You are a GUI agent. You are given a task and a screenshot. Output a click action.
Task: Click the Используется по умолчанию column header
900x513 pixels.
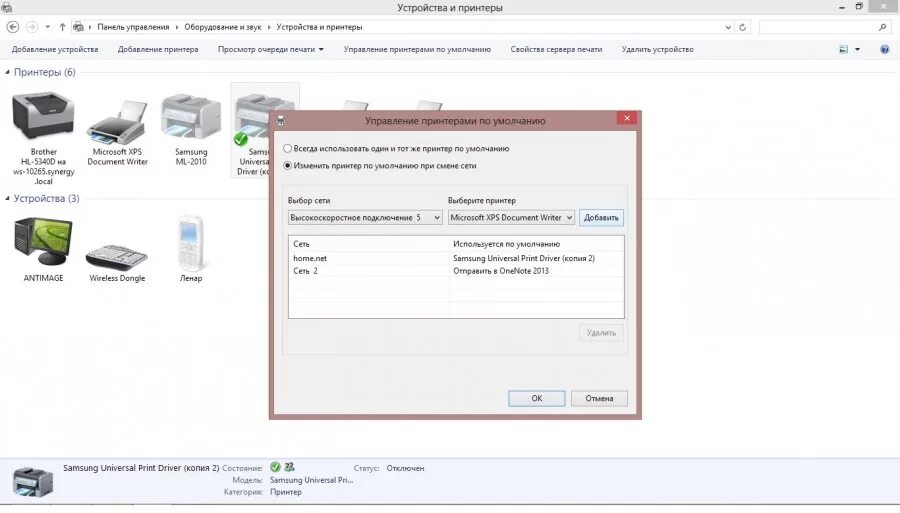point(537,244)
